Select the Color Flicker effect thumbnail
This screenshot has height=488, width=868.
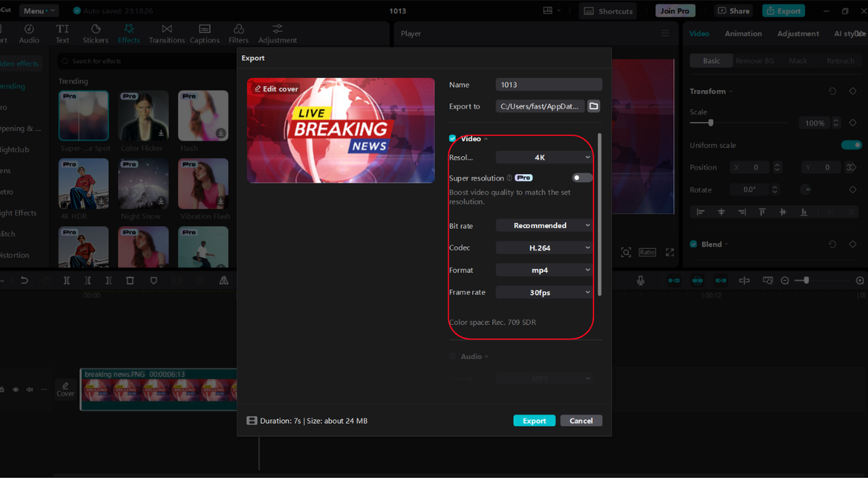point(143,115)
